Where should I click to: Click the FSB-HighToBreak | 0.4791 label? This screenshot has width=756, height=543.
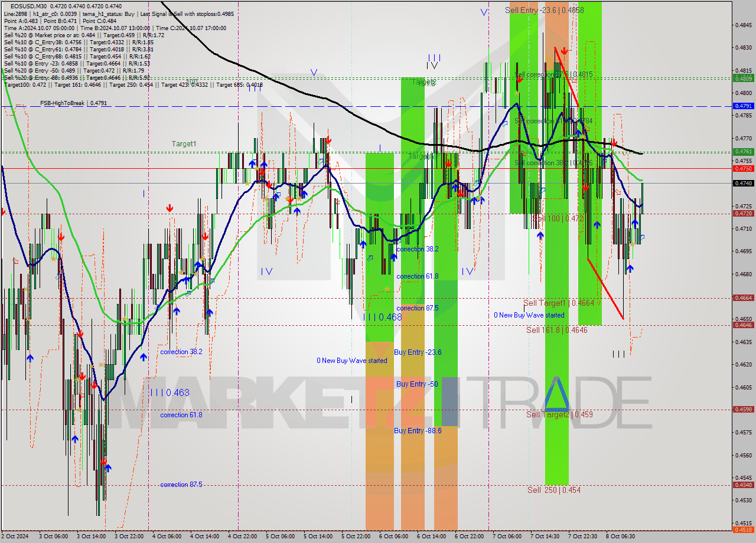74,103
